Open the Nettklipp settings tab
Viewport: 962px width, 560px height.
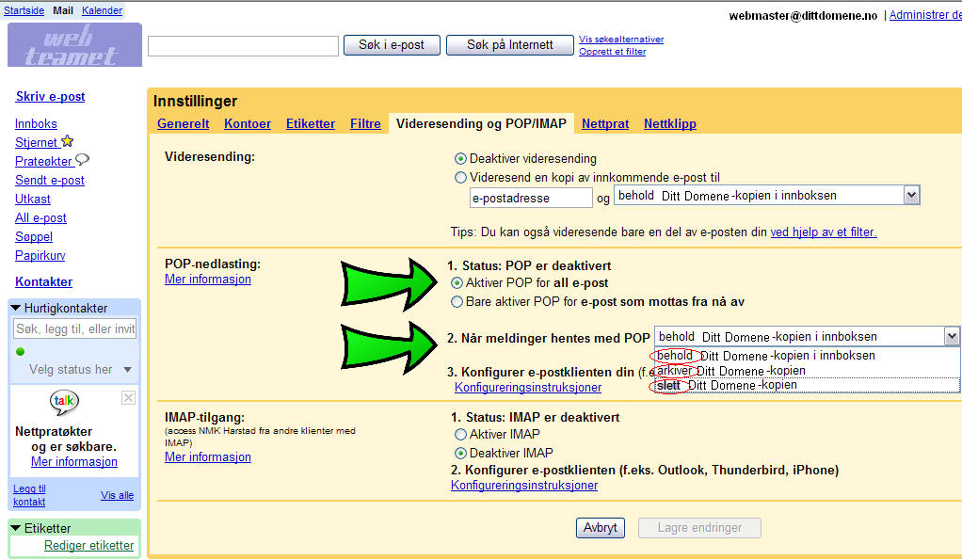pyautogui.click(x=670, y=124)
